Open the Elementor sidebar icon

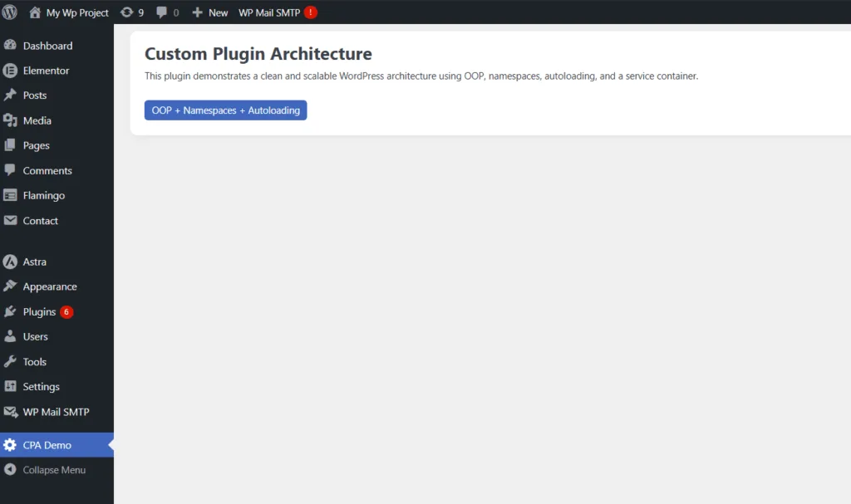[10, 71]
